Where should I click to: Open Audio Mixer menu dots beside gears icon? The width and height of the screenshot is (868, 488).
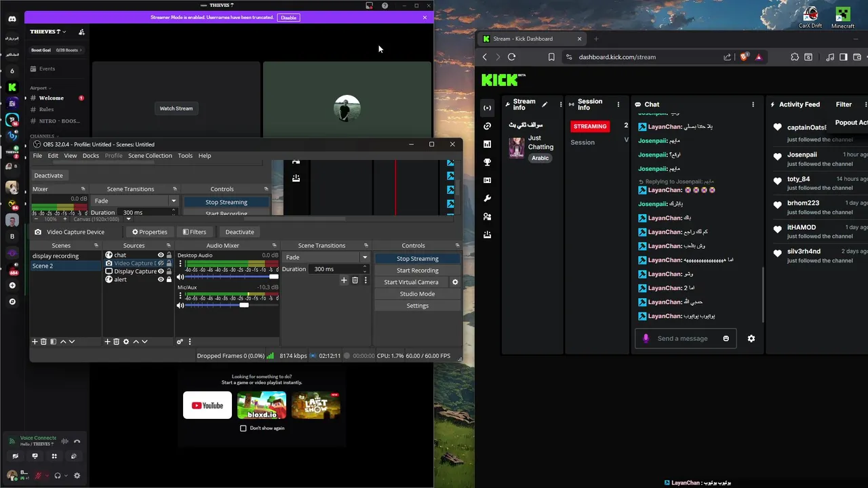190,342
